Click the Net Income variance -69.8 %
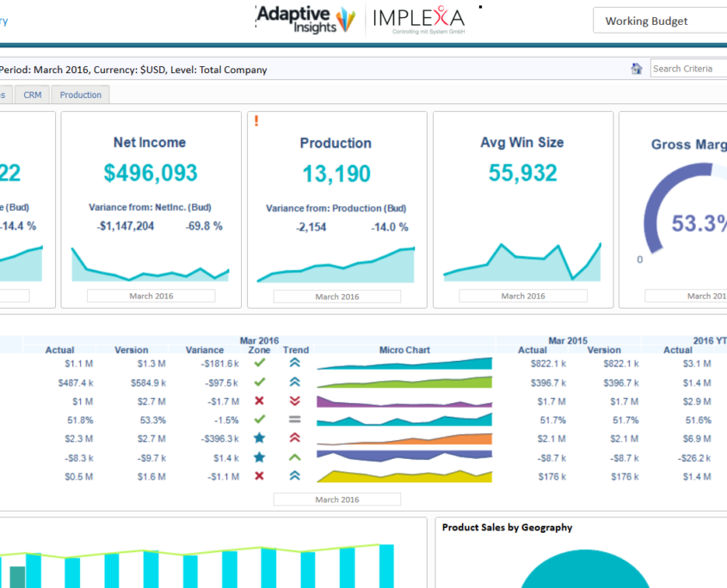The image size is (727, 588). [x=204, y=226]
